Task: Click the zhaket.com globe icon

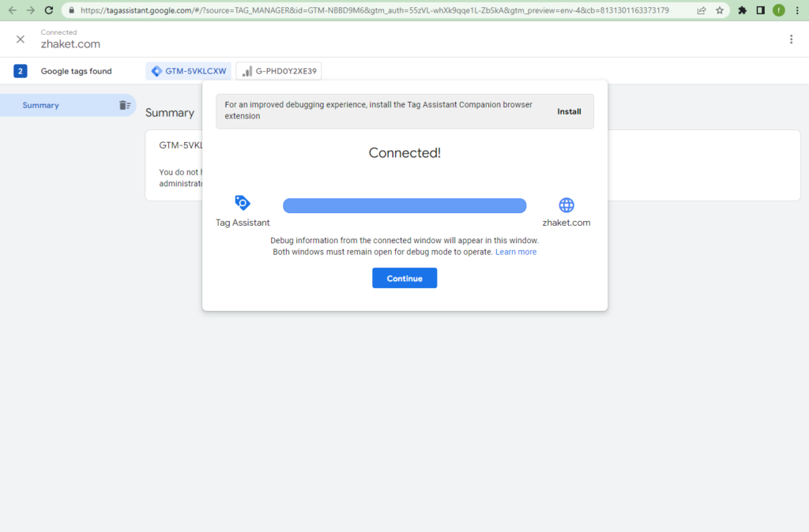Action: tap(566, 205)
